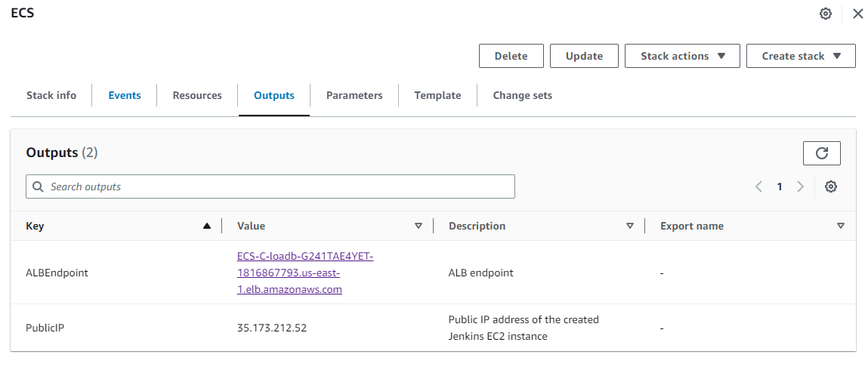Go to previous outputs page

pos(759,186)
